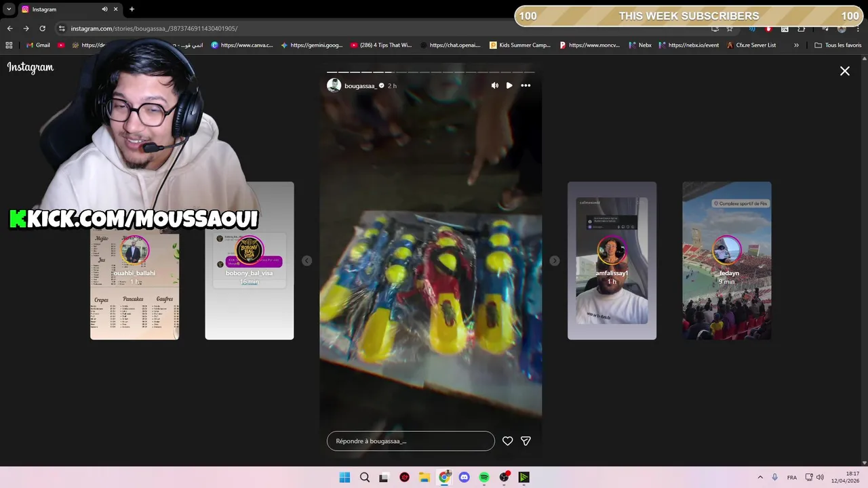Click the instagram.com address bar URL
This screenshot has height=488, width=868.
pos(154,28)
